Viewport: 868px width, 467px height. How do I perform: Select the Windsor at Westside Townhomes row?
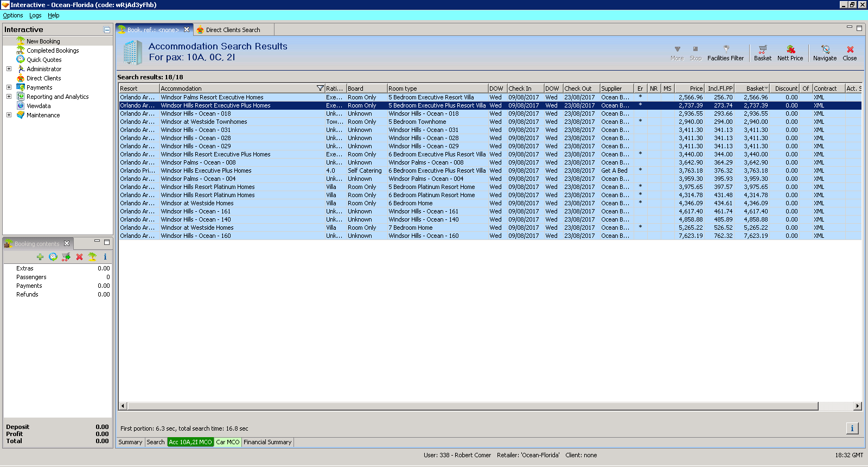point(490,122)
